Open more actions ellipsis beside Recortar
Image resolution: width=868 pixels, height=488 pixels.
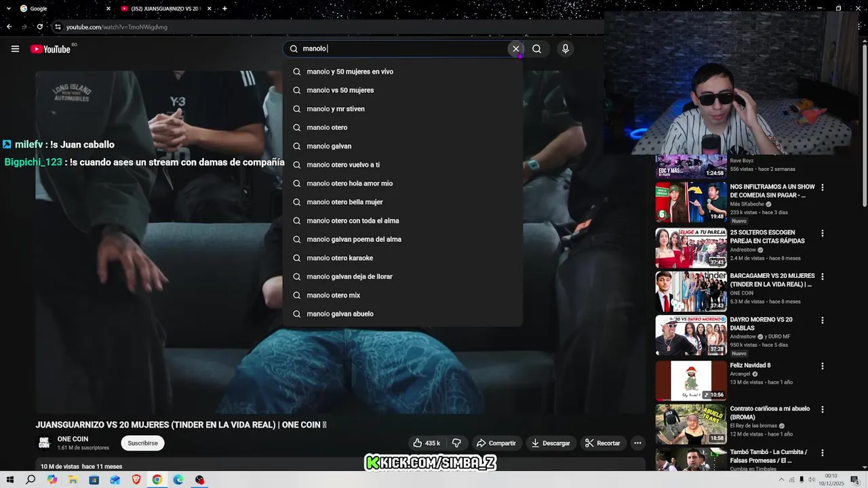(x=637, y=443)
